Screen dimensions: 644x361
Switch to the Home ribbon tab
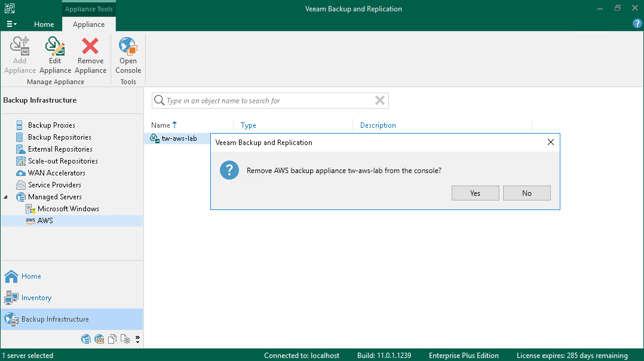[x=44, y=24]
